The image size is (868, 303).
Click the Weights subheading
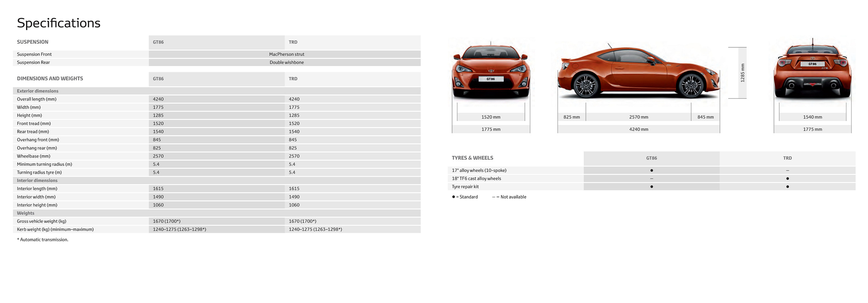pyautogui.click(x=26, y=213)
